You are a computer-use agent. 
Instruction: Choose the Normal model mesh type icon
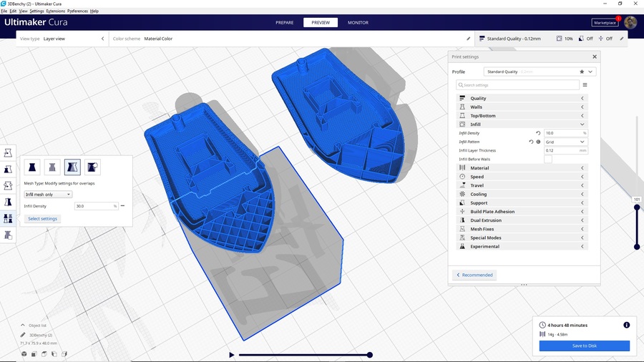32,167
